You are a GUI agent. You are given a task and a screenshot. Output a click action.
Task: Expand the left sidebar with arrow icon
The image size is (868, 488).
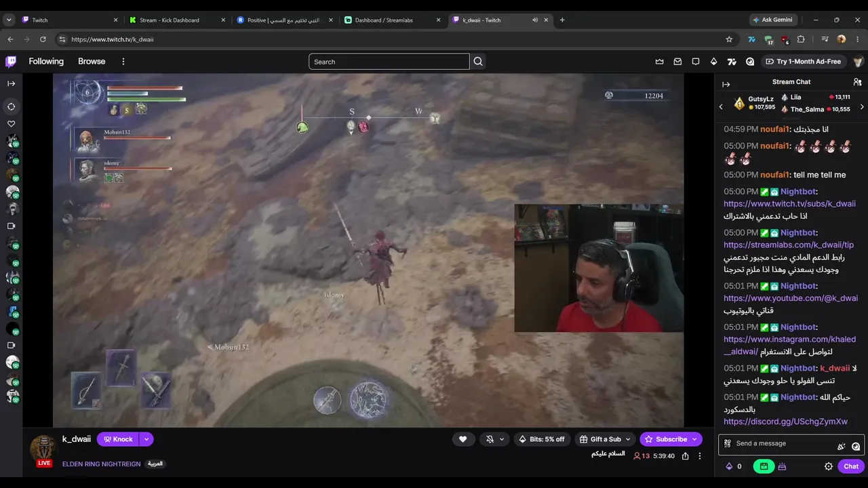coord(12,83)
